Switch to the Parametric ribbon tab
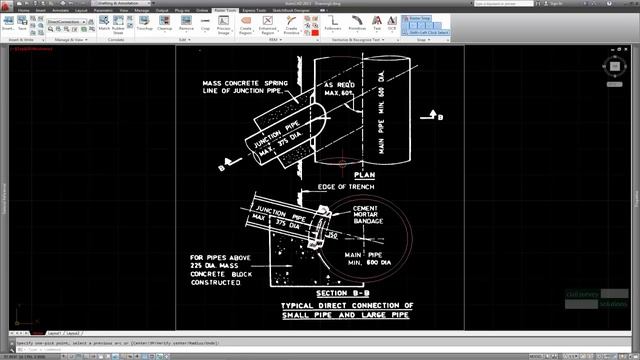640x360 pixels. (103, 10)
